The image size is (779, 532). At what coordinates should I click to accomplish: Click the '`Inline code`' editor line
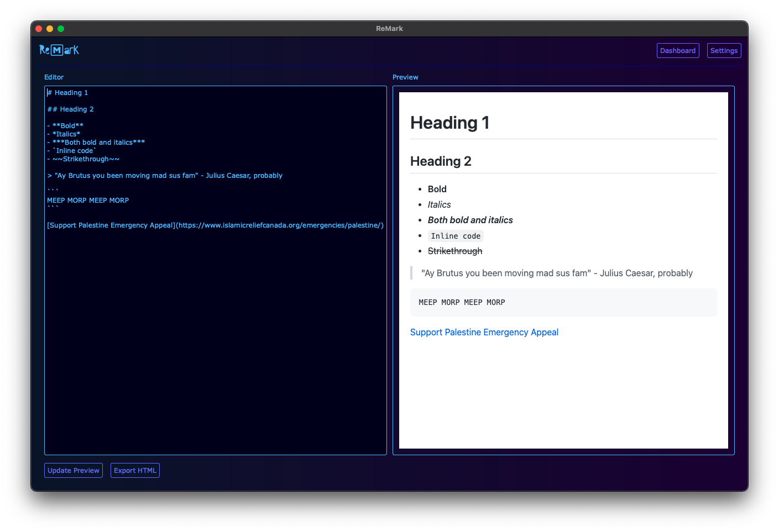click(x=72, y=151)
